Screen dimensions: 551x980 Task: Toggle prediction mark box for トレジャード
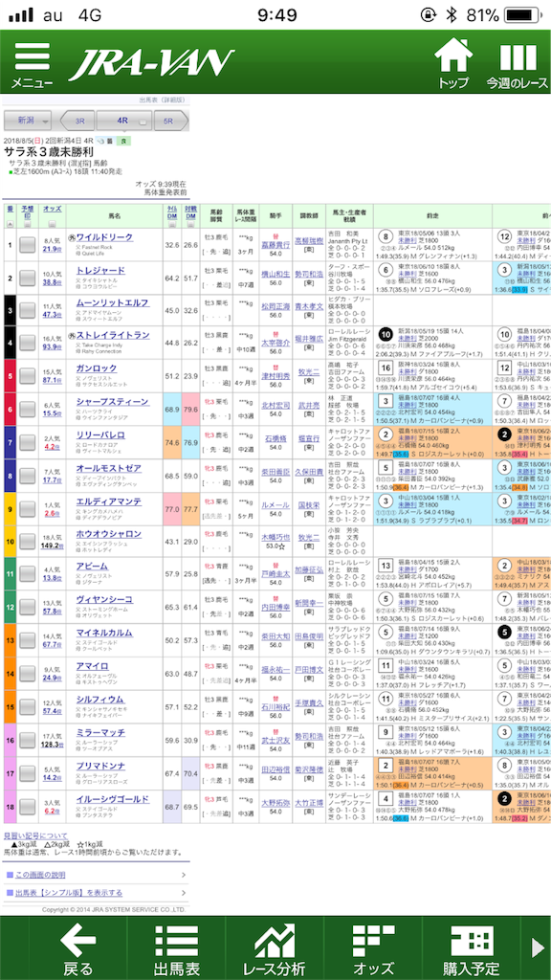(x=27, y=278)
